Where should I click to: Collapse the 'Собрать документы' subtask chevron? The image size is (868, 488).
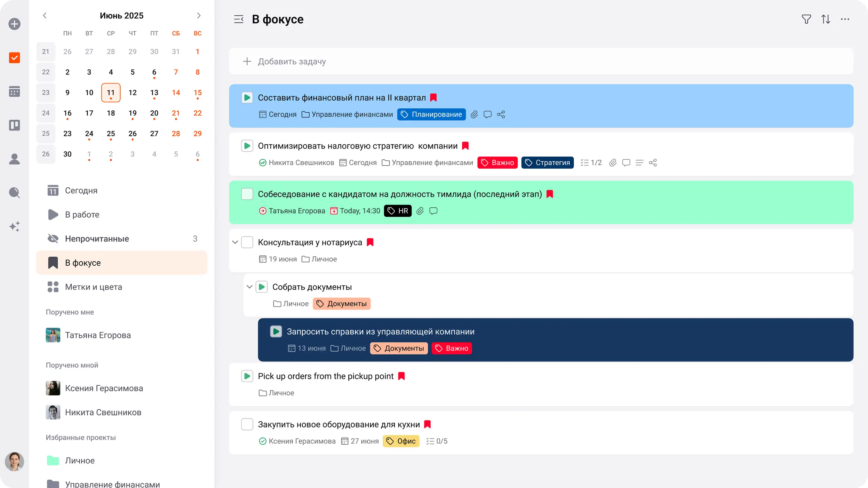249,287
